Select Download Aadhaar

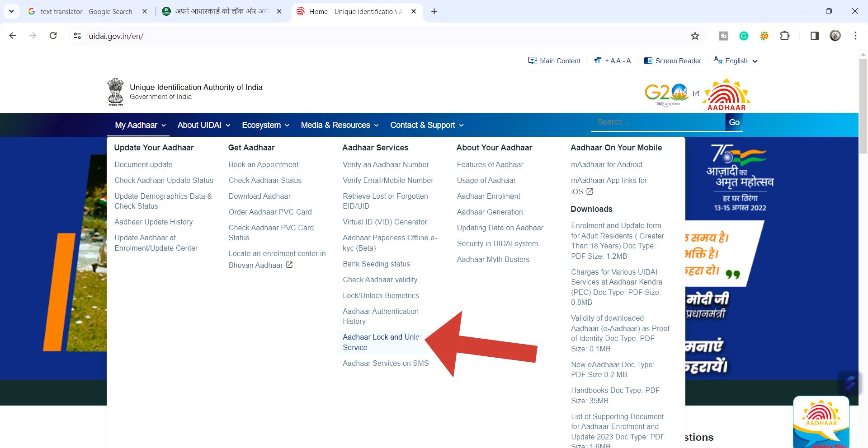click(259, 196)
